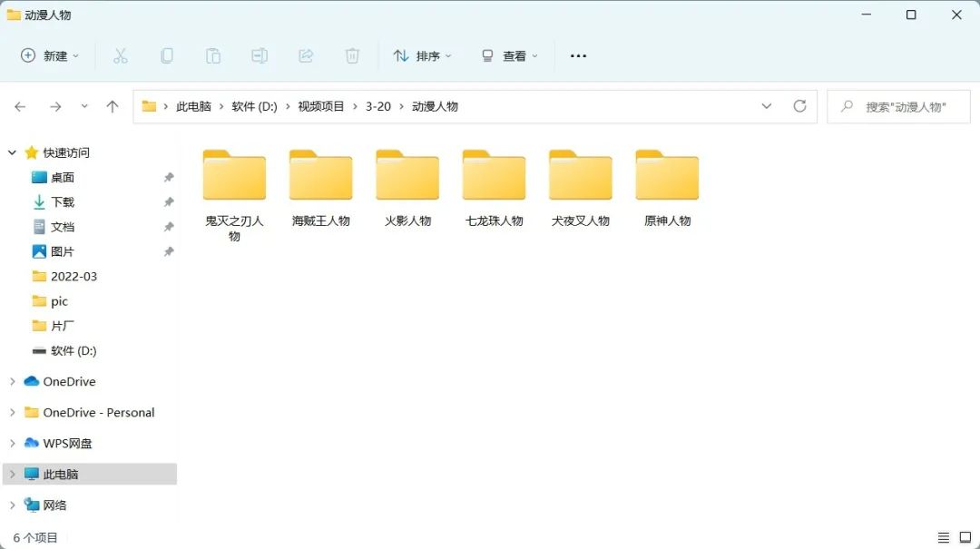Select the Cut icon on the toolbar
The image size is (980, 549).
121,55
